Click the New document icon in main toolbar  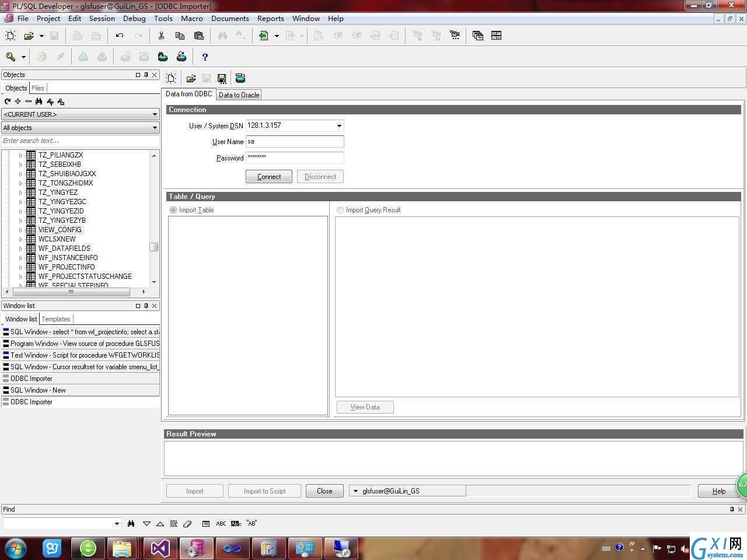point(11,36)
